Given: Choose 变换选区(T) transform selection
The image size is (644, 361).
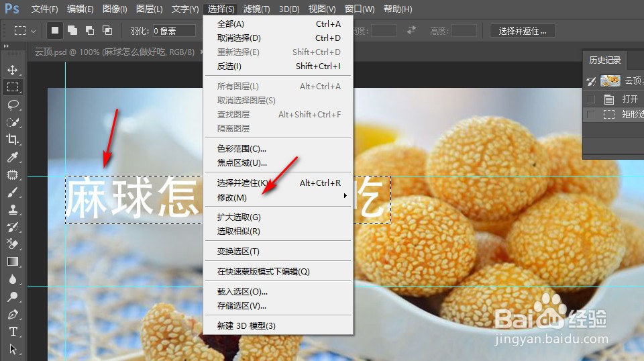Looking at the screenshot, I should [x=278, y=252].
